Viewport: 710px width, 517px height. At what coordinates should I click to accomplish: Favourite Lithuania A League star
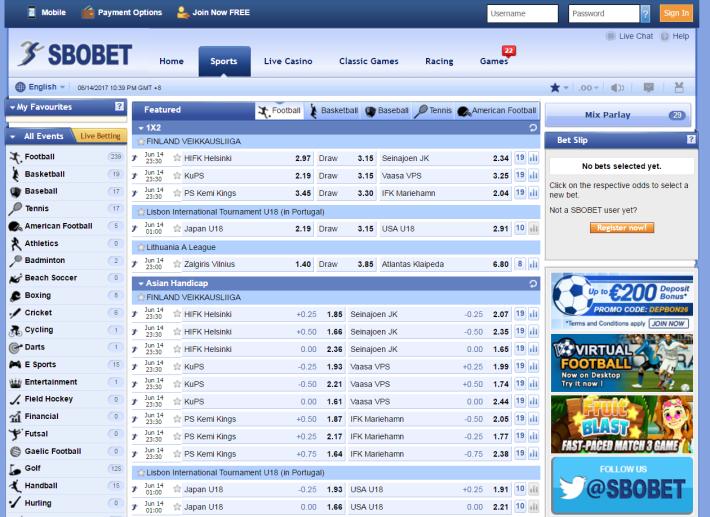tap(141, 248)
